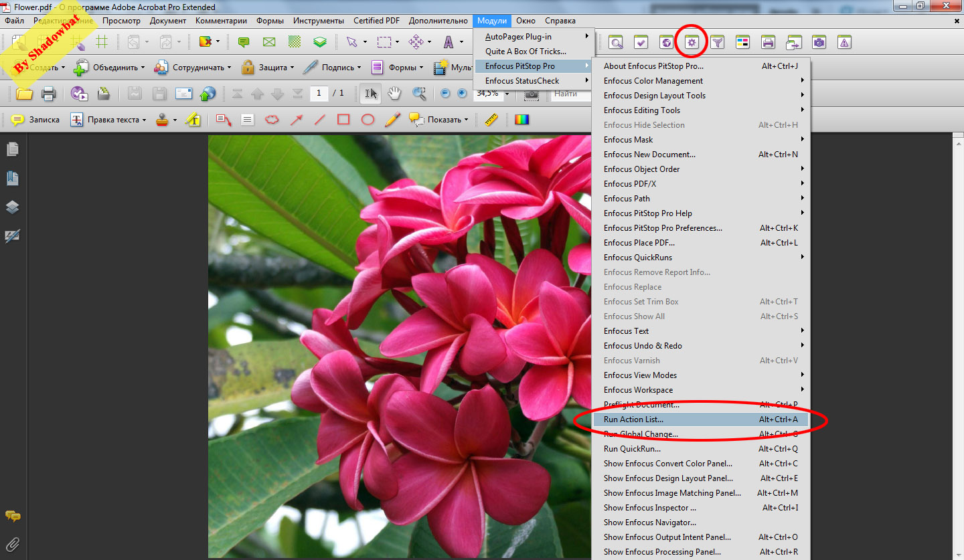Screen dimensions: 964x560
Task: Click the Записка sticky note button
Action: (36, 120)
